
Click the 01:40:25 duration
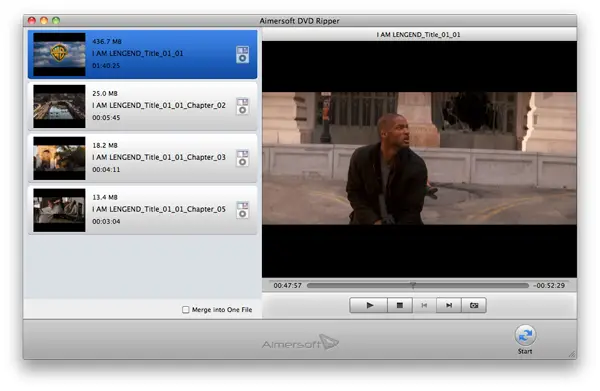(106, 66)
